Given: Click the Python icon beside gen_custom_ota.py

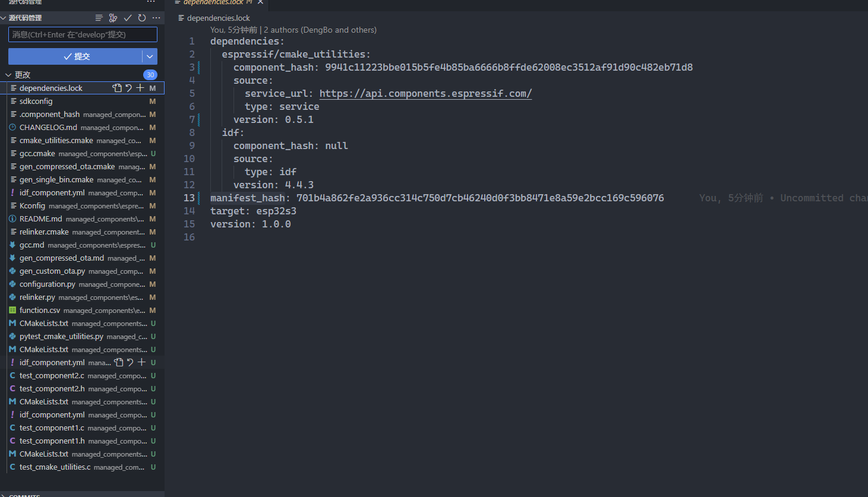Looking at the screenshot, I should (x=12, y=271).
